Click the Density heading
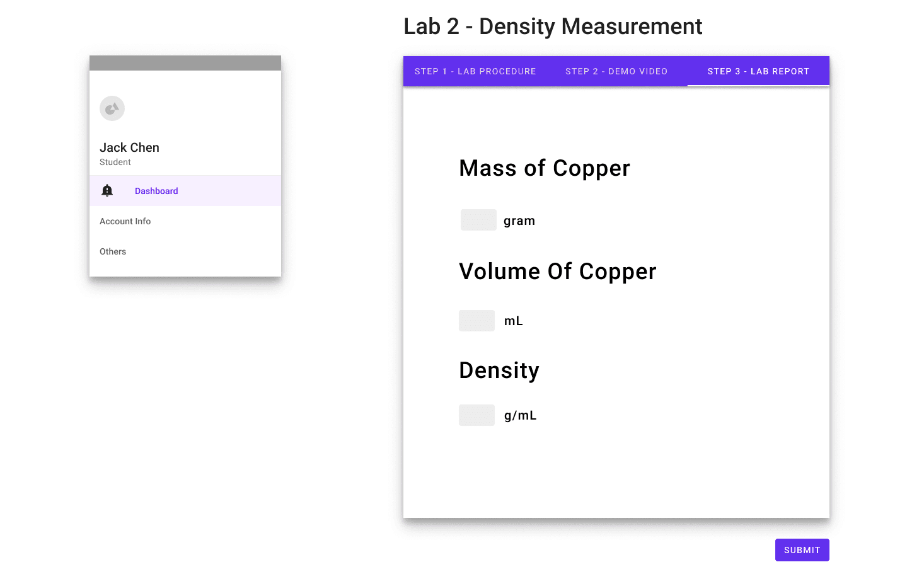This screenshot has height=567, width=924. click(x=499, y=370)
